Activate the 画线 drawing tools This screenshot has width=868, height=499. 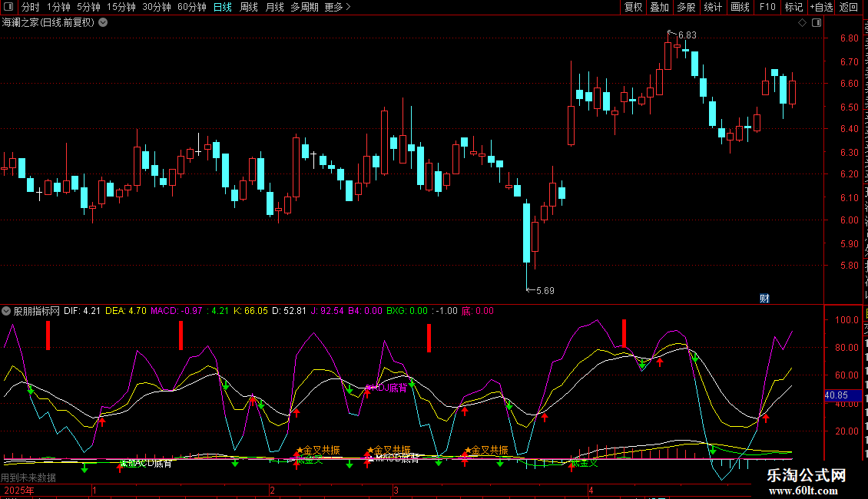[x=740, y=7]
